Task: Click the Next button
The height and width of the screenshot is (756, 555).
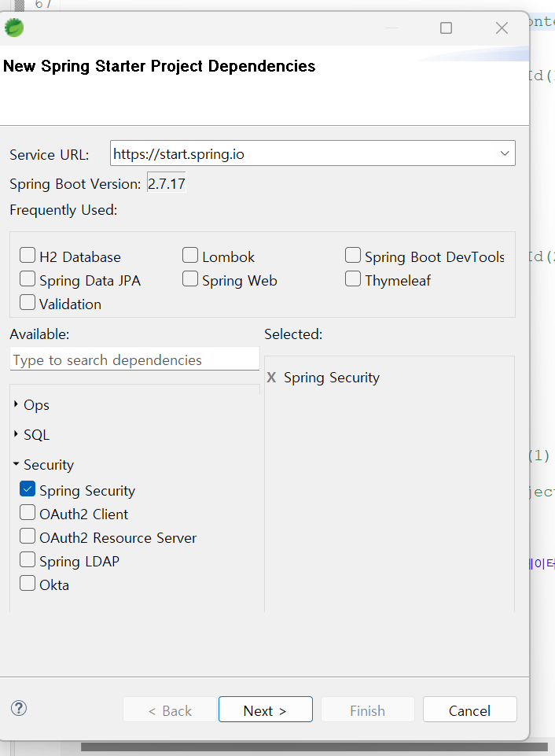Action: point(266,710)
